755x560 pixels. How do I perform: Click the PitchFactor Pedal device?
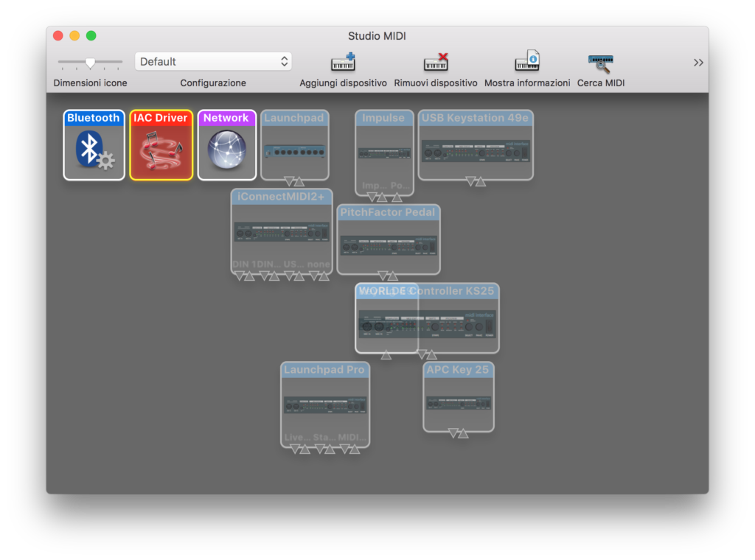click(389, 238)
